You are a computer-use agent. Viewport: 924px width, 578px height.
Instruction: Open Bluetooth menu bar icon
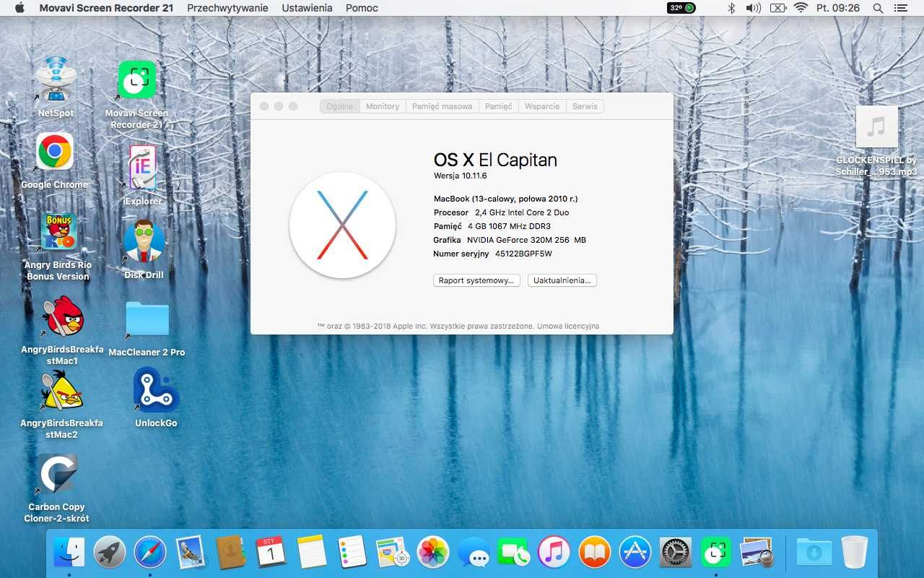click(731, 8)
